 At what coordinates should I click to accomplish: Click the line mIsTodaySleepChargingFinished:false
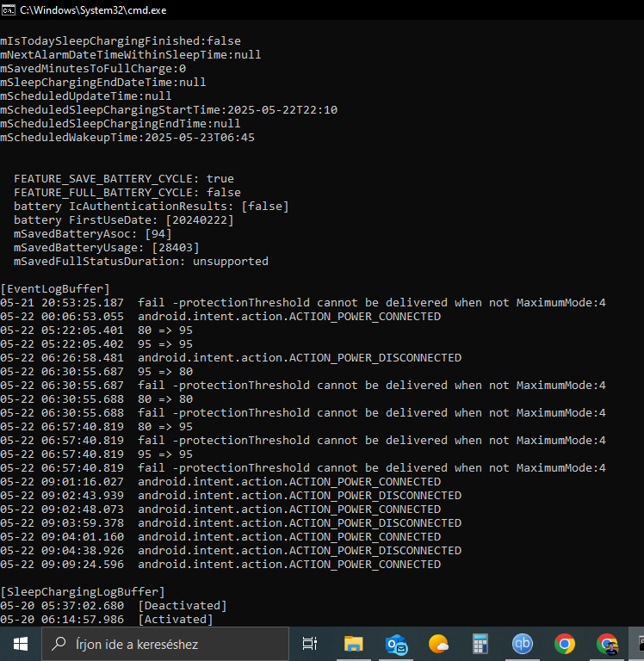pyautogui.click(x=121, y=41)
